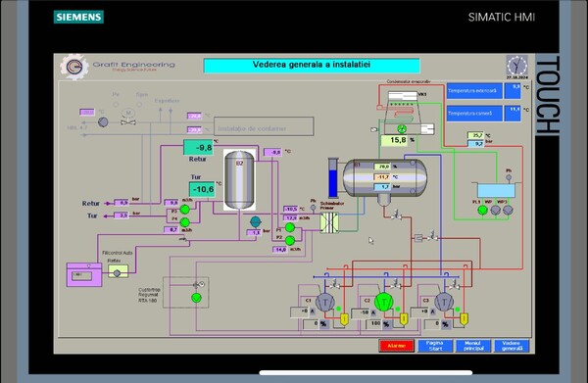
Task: Open the B2 buffer tank
Action: click(x=240, y=180)
